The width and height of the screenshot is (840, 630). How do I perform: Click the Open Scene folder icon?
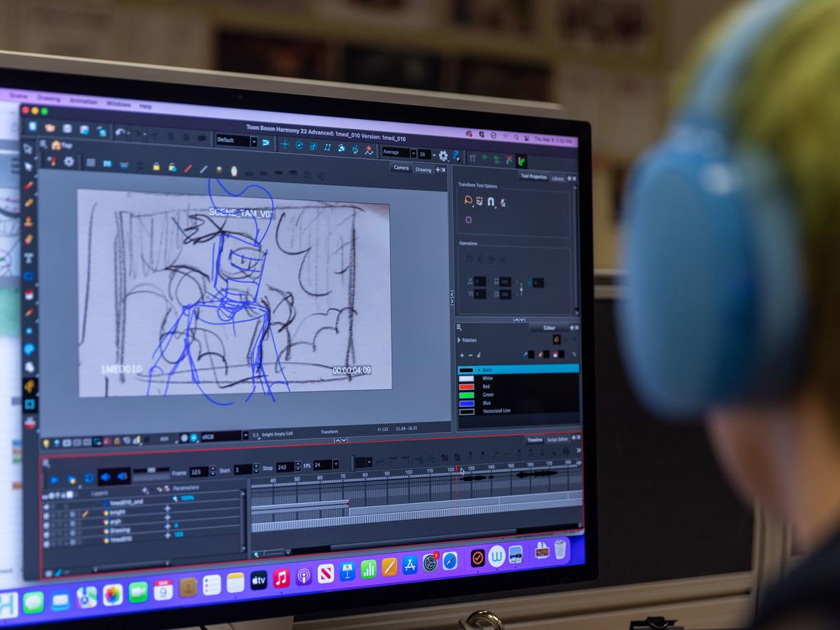click(51, 128)
